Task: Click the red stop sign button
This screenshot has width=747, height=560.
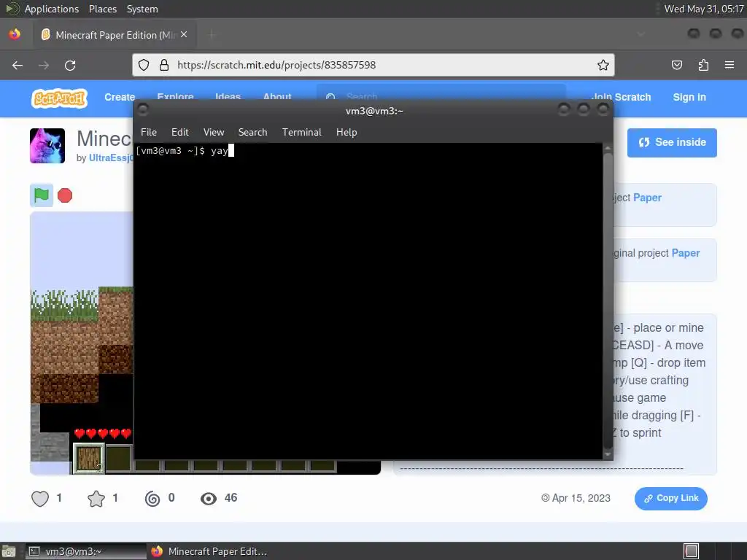Action: click(65, 195)
